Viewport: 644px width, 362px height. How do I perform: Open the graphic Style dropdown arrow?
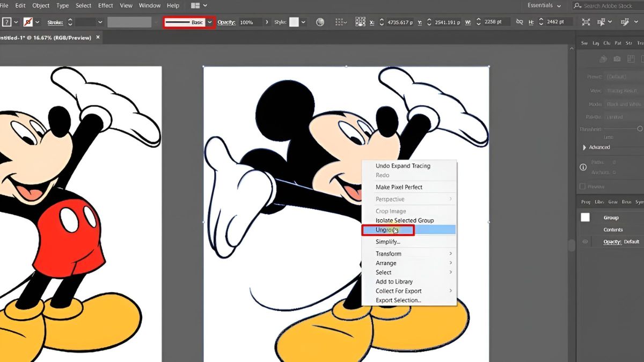click(303, 22)
